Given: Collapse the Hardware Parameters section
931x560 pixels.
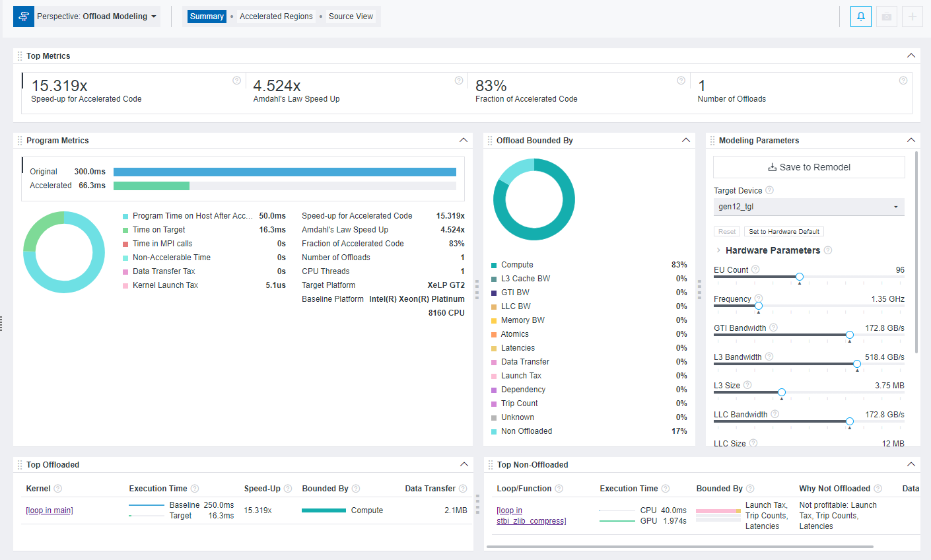Looking at the screenshot, I should pyautogui.click(x=718, y=250).
